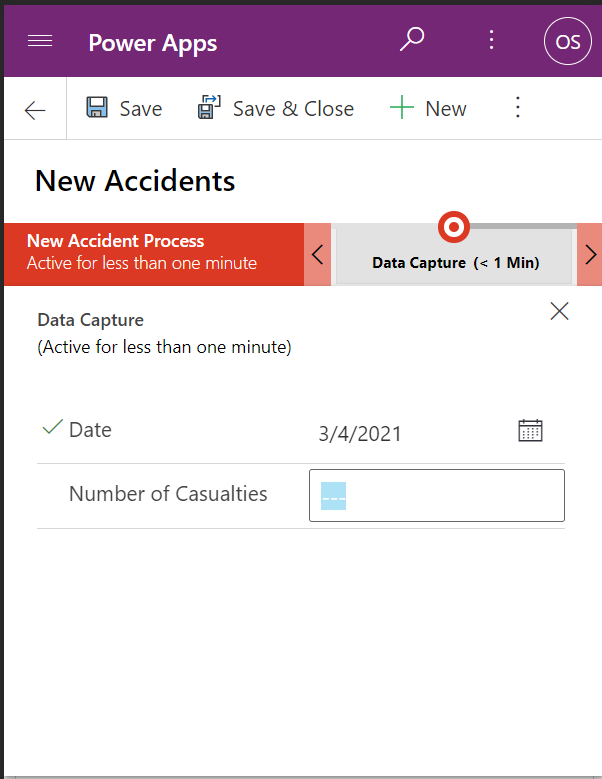602x779 pixels.
Task: Go to previous process stage chevron
Action: (318, 254)
